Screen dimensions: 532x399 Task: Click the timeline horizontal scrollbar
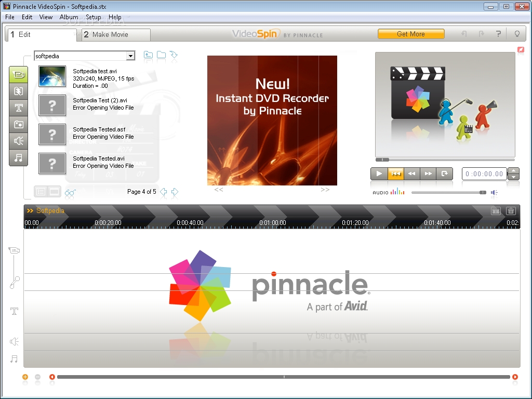pyautogui.click(x=284, y=377)
